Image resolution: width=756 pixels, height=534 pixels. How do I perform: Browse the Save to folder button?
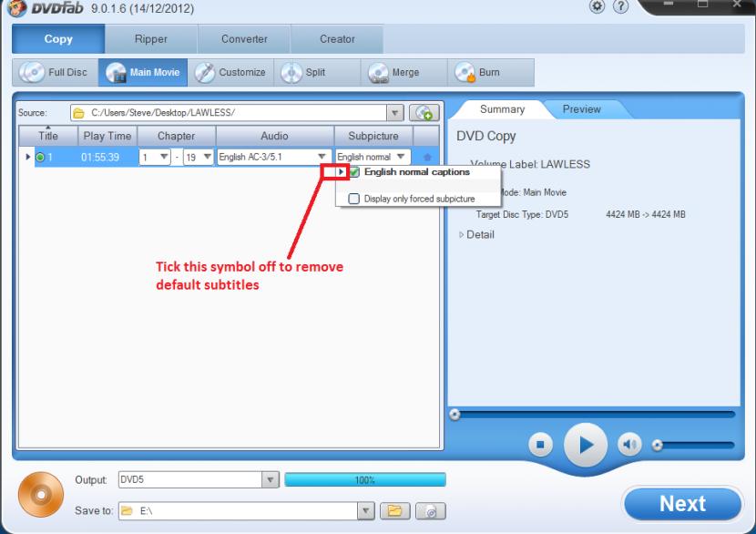(395, 511)
